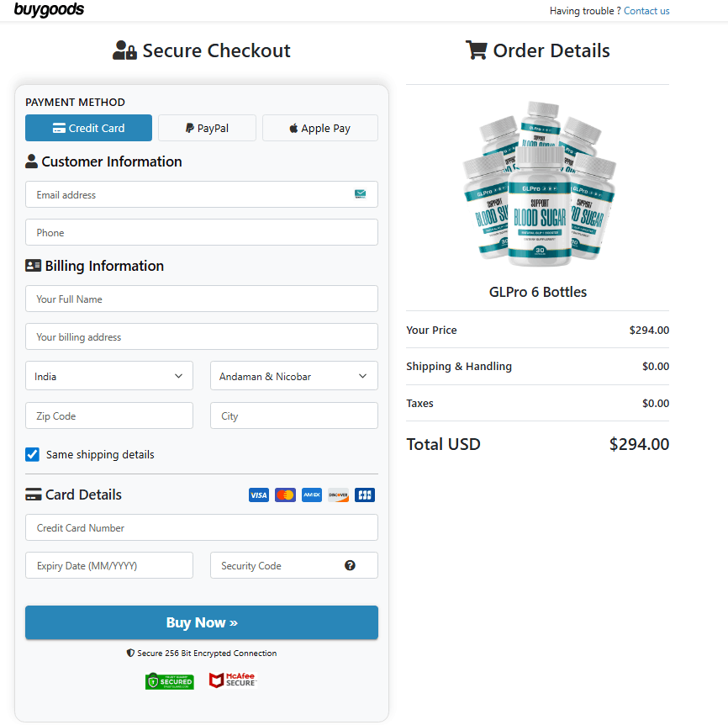Click the McAfee Secure badge

coord(232,680)
